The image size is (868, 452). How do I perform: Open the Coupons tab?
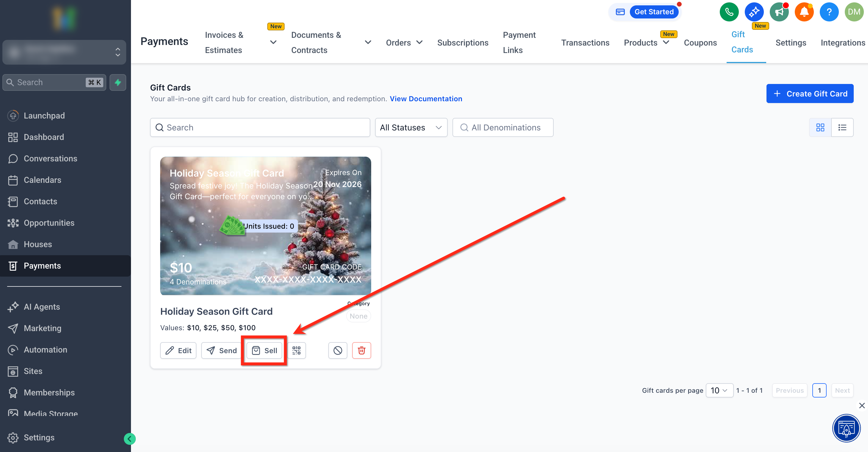point(700,43)
